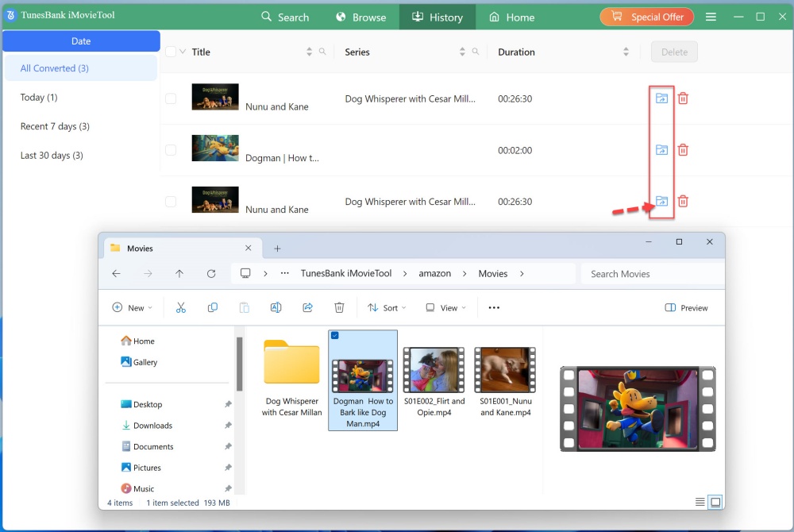Click the Special Offer button
The width and height of the screenshot is (794, 532).
pyautogui.click(x=647, y=17)
